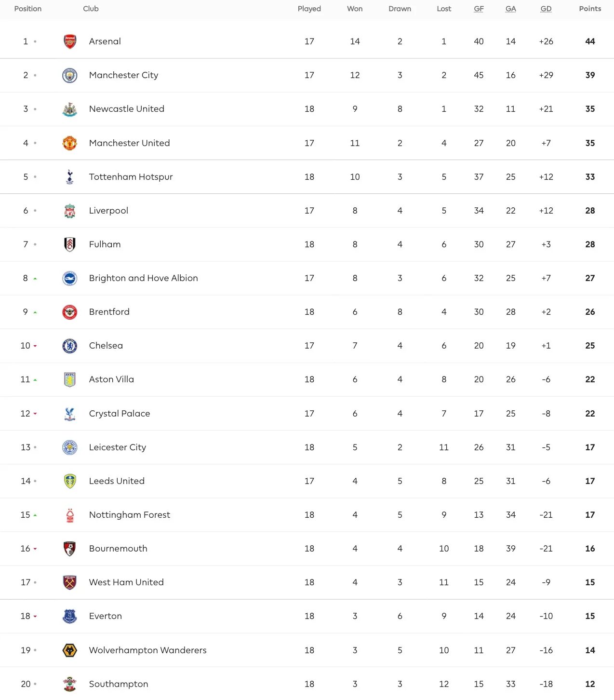Open the Nottingham Forest team link
Screen dimensions: 614x700
tap(129, 515)
